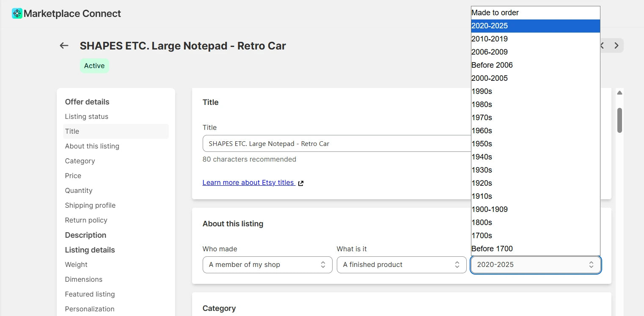The image size is (644, 316).
Task: Open Learn more about Etsy titles link
Action: [x=248, y=183]
